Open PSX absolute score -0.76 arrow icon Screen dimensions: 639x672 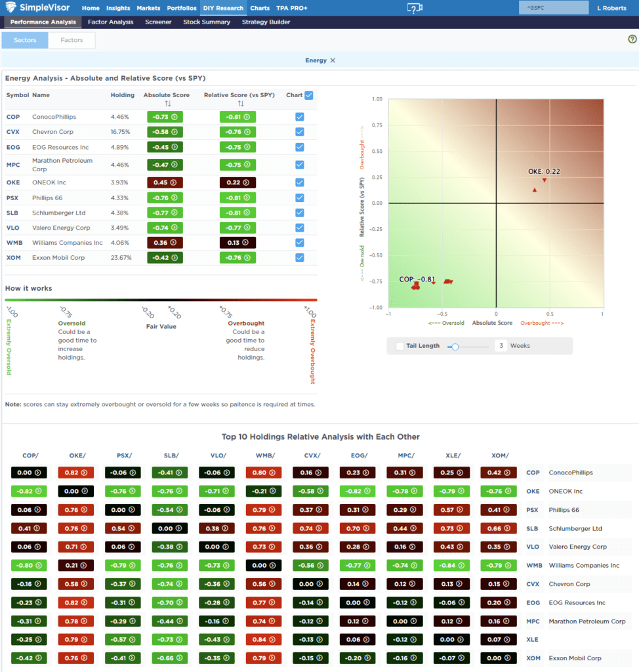click(175, 198)
